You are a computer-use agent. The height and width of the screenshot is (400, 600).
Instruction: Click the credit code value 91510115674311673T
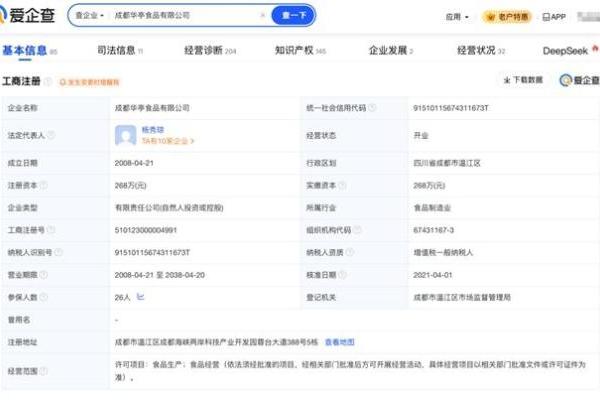(x=451, y=108)
